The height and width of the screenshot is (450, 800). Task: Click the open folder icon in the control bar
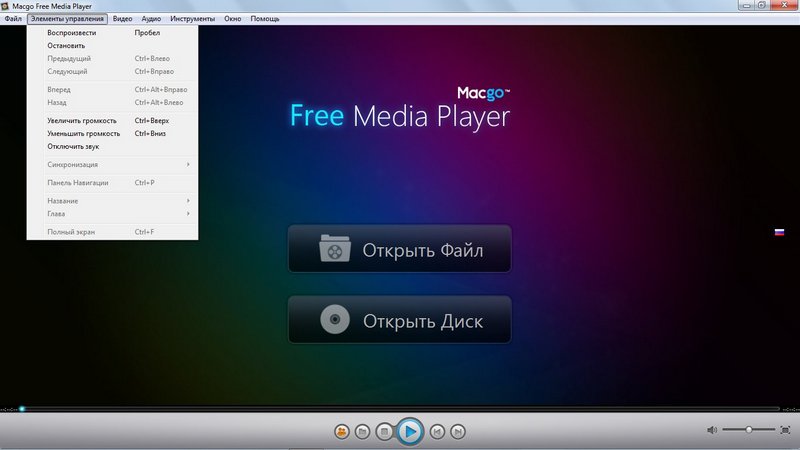362,432
